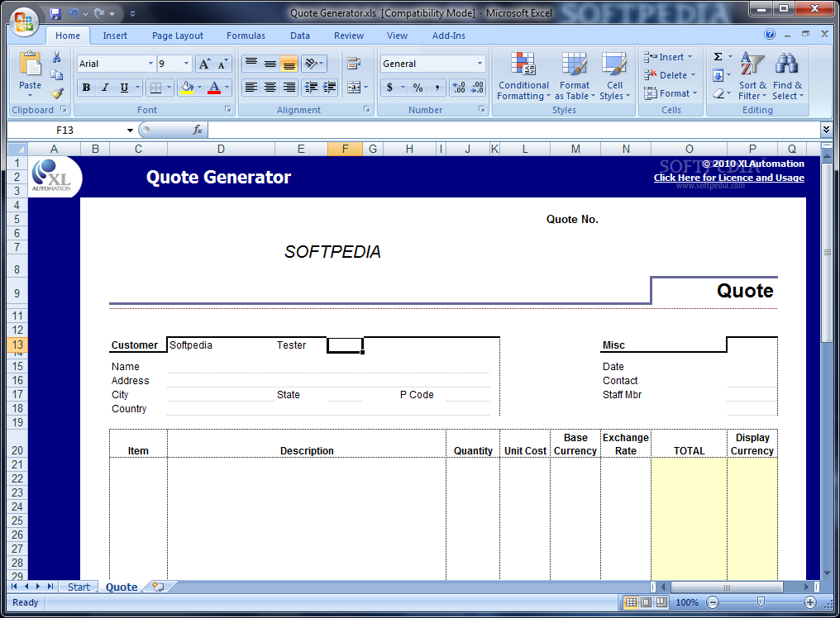Click the Wrap Text icon
Viewport: 840px width, 618px height.
[354, 64]
